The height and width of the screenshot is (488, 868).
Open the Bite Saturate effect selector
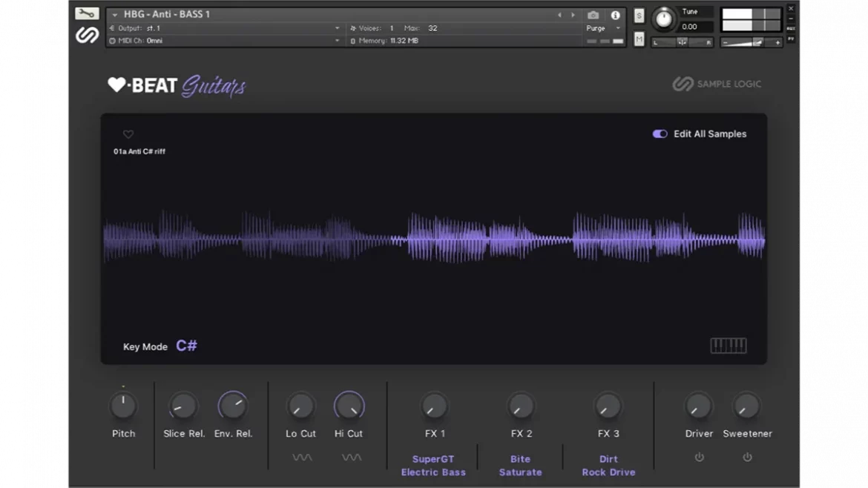click(520, 466)
